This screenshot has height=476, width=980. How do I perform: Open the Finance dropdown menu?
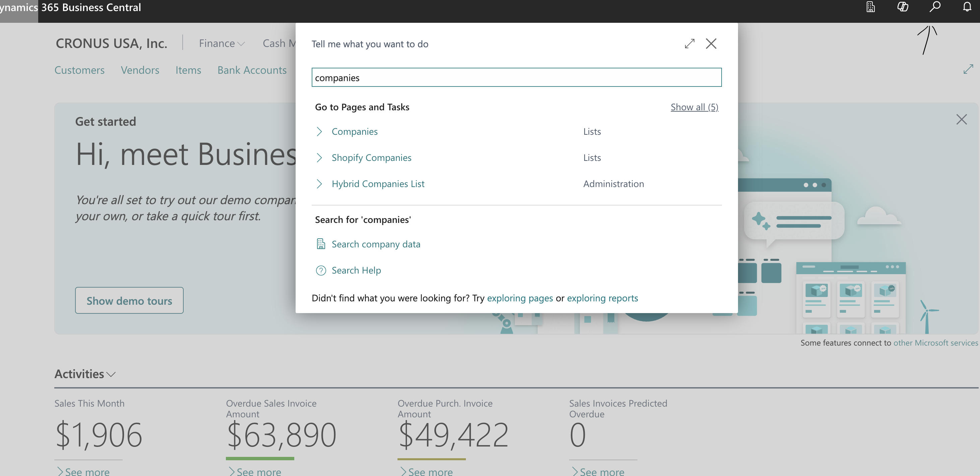222,43
